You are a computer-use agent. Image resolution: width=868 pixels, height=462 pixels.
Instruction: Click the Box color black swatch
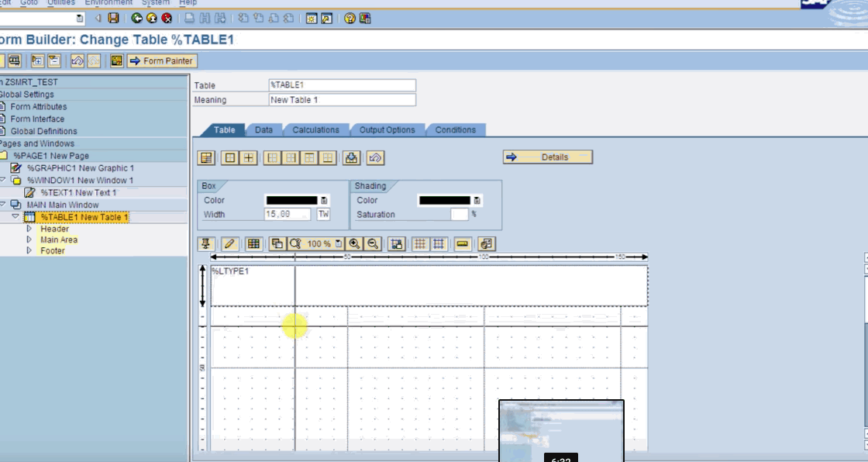click(291, 201)
